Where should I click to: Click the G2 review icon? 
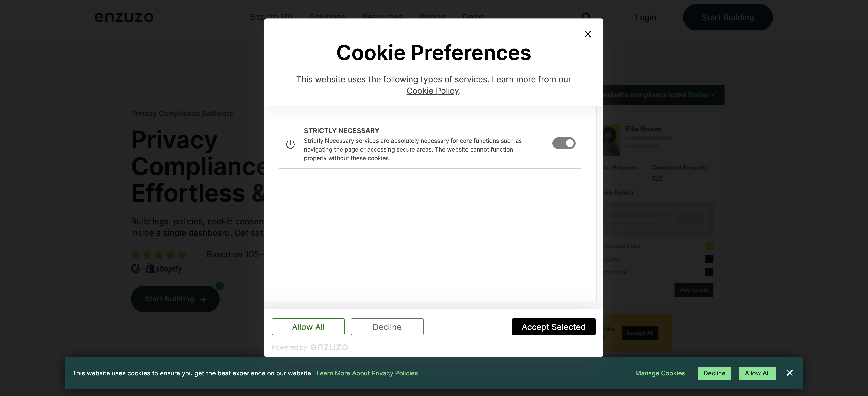136,268
